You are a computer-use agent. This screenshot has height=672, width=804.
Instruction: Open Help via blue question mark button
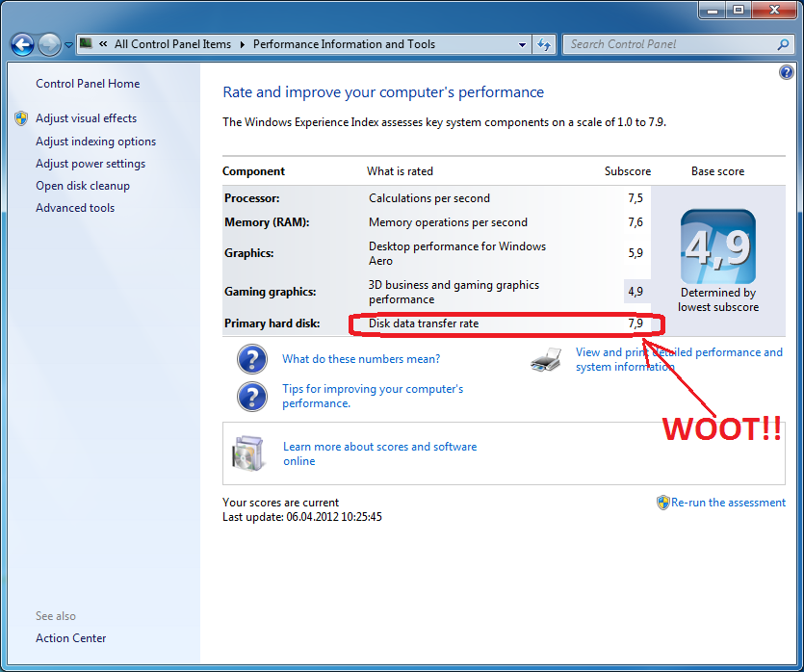point(786,72)
